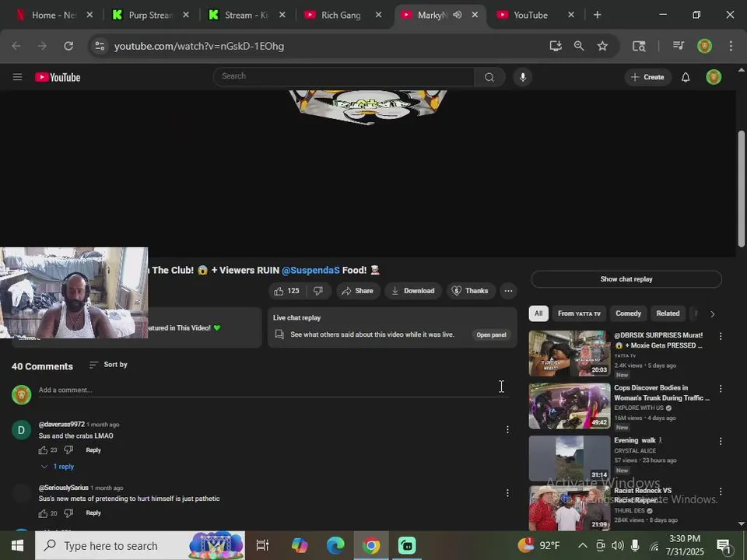
Task: Click the Chrome address bar URL
Action: [x=199, y=46]
